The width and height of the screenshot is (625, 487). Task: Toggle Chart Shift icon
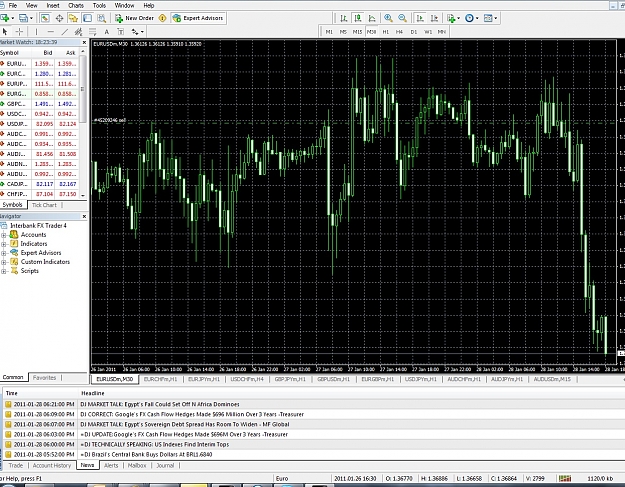[434, 18]
